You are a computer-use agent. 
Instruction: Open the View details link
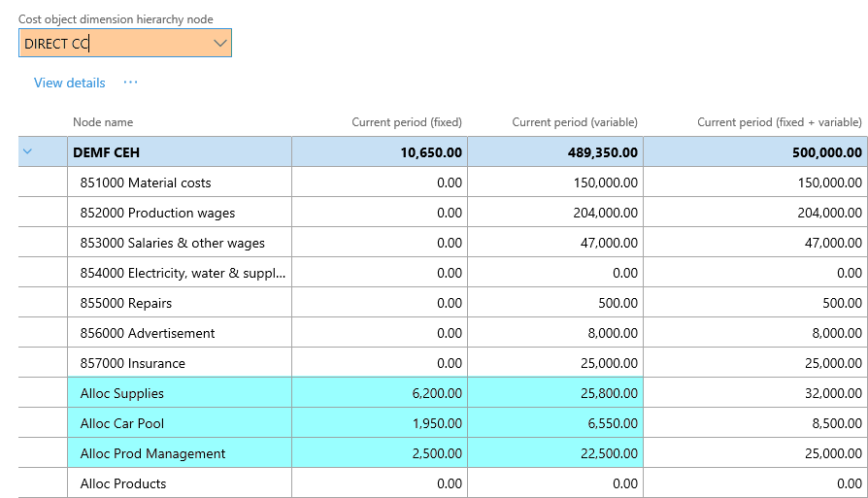click(69, 83)
